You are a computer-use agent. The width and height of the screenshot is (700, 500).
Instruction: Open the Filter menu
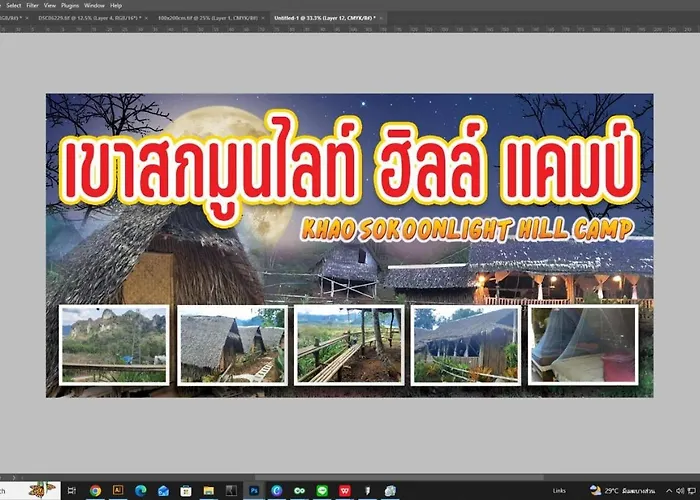[x=33, y=5]
